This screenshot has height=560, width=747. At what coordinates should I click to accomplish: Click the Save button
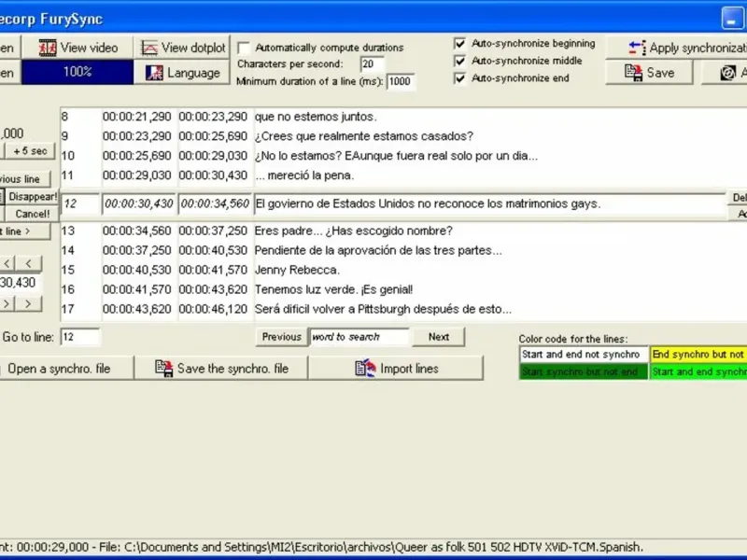[x=649, y=73]
